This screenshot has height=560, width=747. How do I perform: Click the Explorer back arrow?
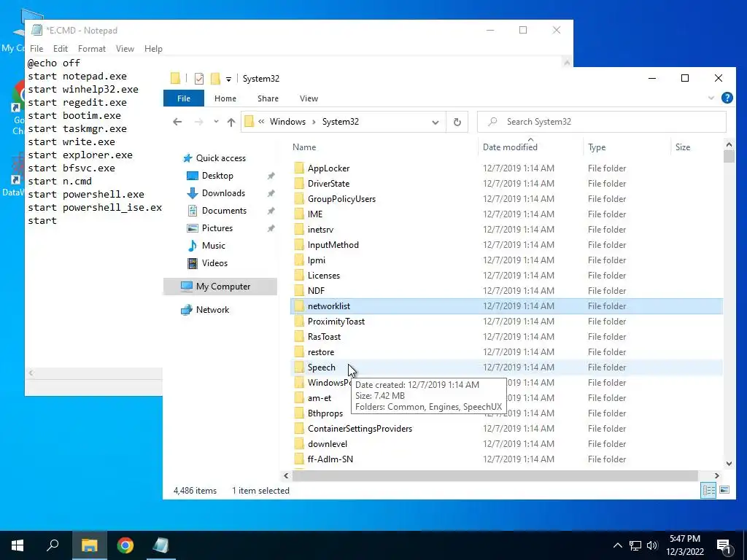coord(177,122)
